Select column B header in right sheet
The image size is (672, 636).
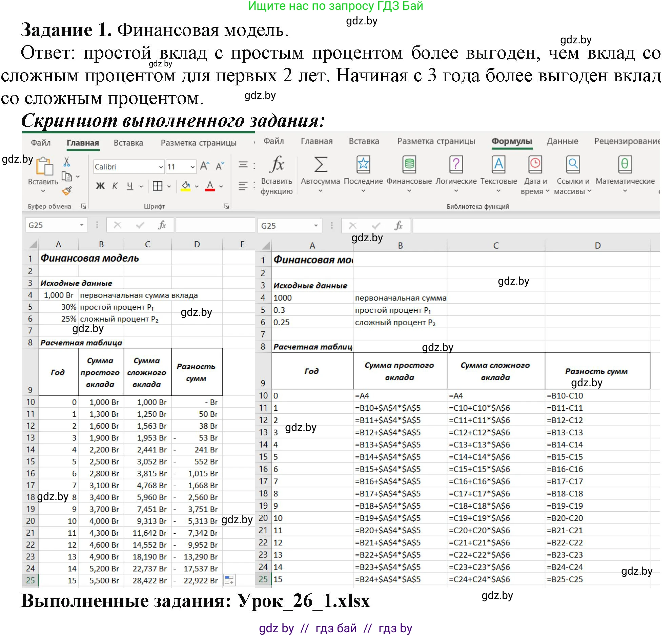[x=400, y=245]
